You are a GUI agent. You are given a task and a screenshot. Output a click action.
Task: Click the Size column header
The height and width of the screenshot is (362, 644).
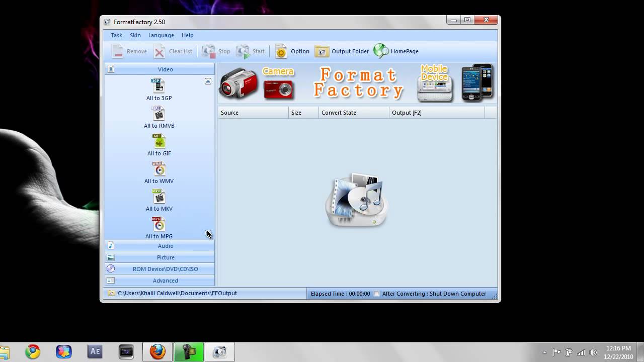tap(303, 113)
